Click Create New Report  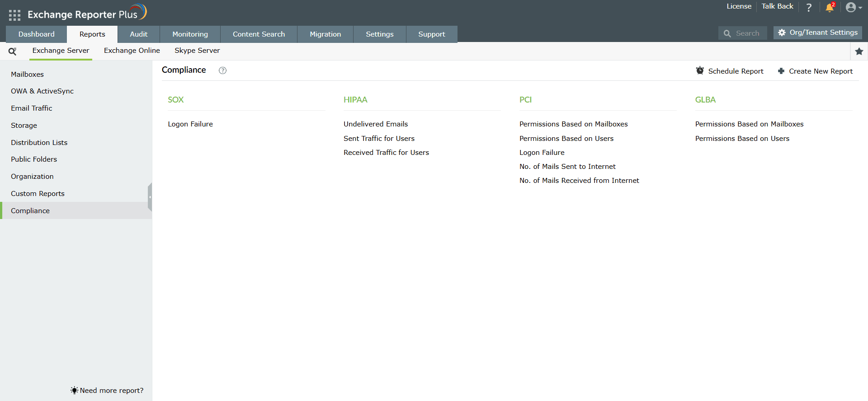point(816,71)
